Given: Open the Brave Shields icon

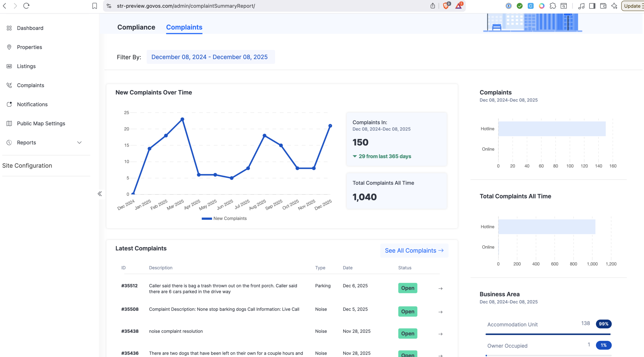Looking at the screenshot, I should (x=446, y=6).
